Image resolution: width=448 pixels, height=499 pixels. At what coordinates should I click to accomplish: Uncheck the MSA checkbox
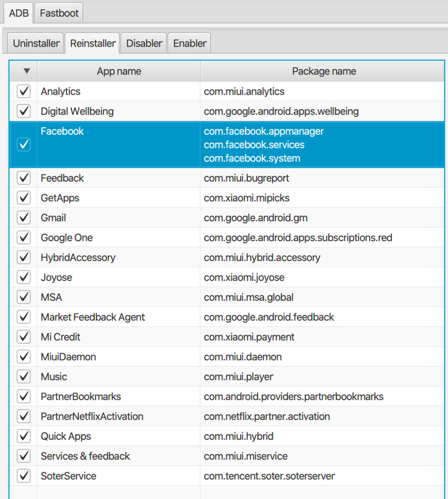coord(24,297)
